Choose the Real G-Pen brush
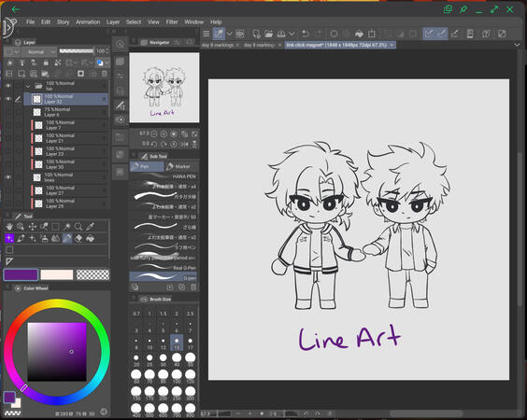 [x=164, y=268]
